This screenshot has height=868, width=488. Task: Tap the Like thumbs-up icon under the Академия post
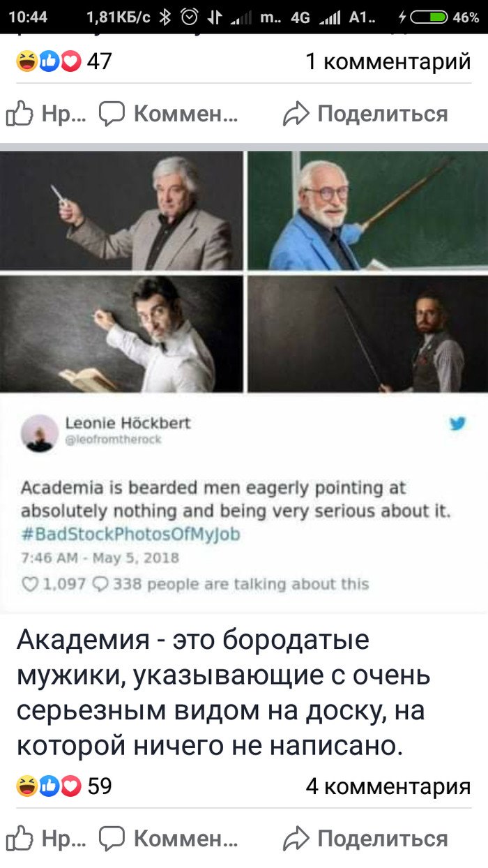pyautogui.click(x=21, y=838)
